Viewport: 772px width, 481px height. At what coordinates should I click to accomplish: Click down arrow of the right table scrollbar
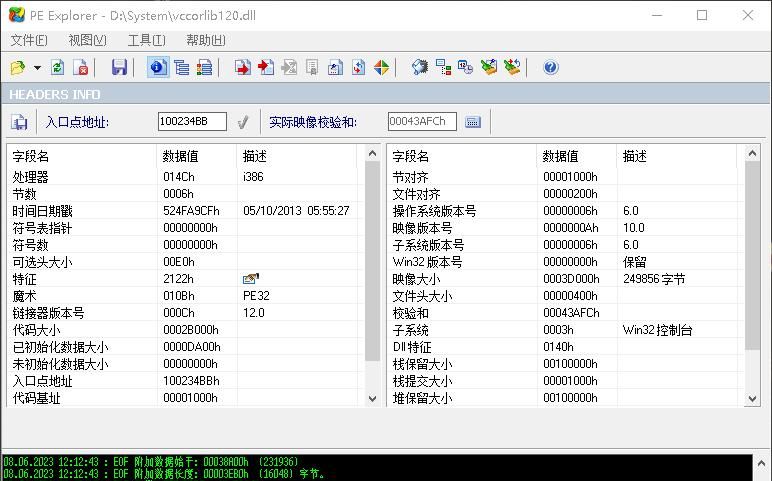point(752,399)
